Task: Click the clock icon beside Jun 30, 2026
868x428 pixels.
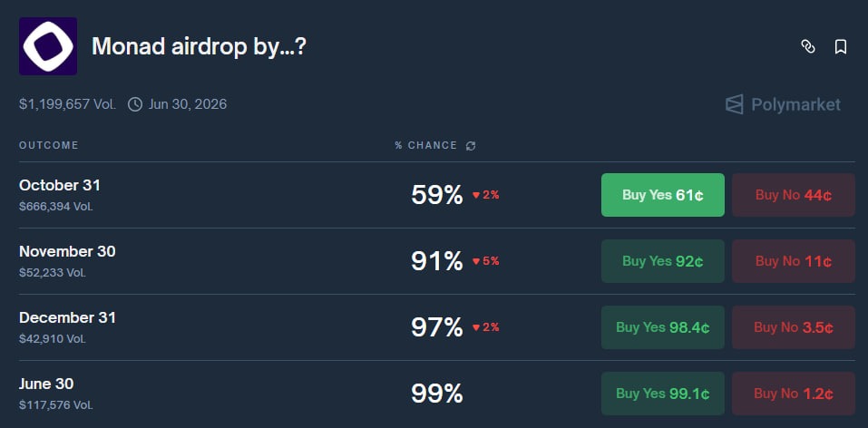Action: [x=135, y=104]
